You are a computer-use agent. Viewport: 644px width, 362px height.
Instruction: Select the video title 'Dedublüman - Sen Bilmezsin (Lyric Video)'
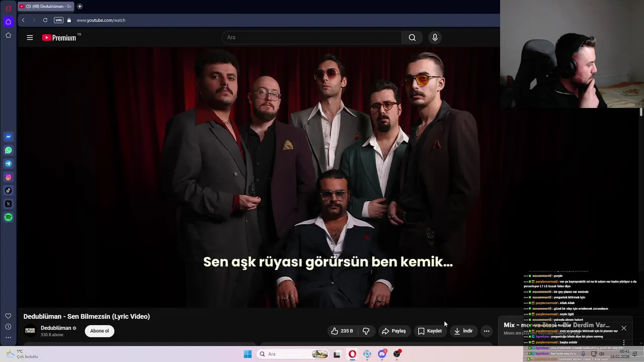pos(87,316)
